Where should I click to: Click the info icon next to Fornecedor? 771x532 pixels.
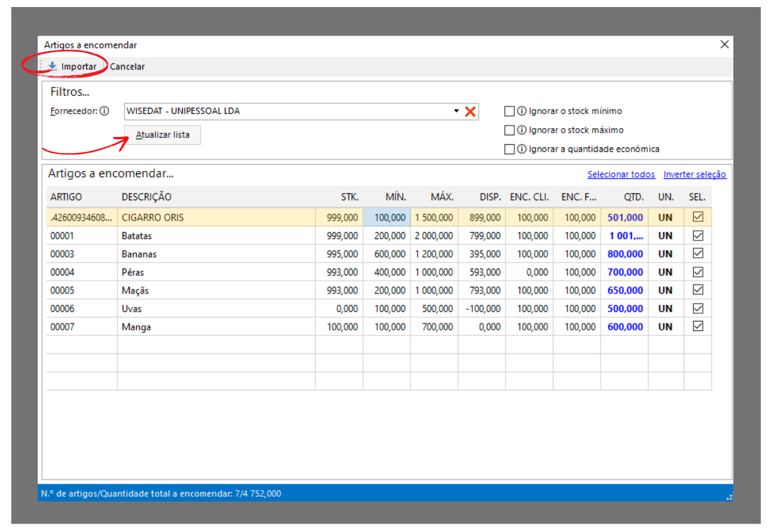point(105,111)
